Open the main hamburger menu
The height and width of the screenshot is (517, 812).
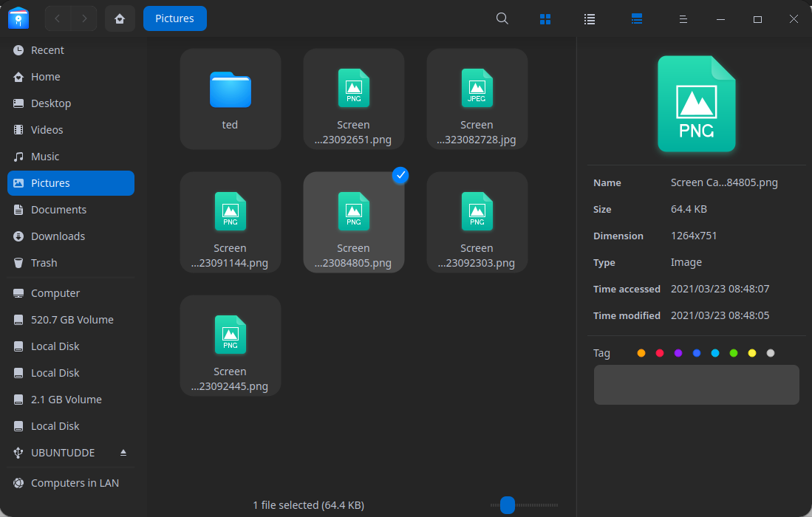[684, 19]
